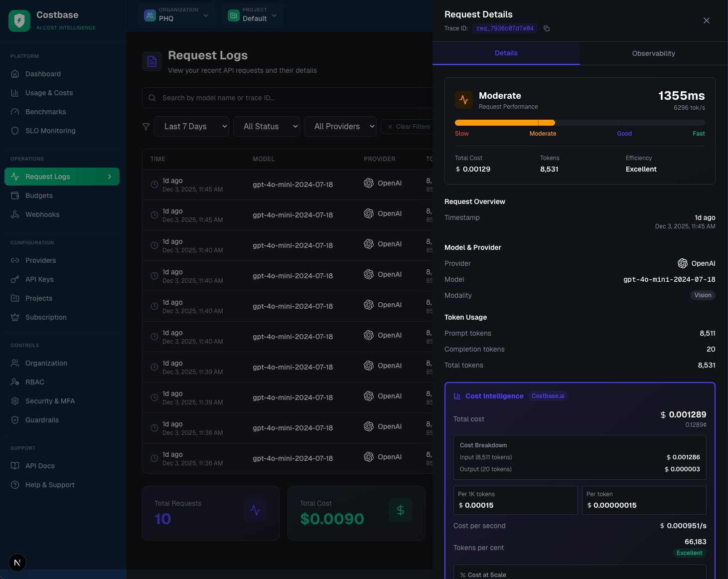Image resolution: width=728 pixels, height=579 pixels.
Task: Click the Per token cost card
Action: [x=644, y=500]
